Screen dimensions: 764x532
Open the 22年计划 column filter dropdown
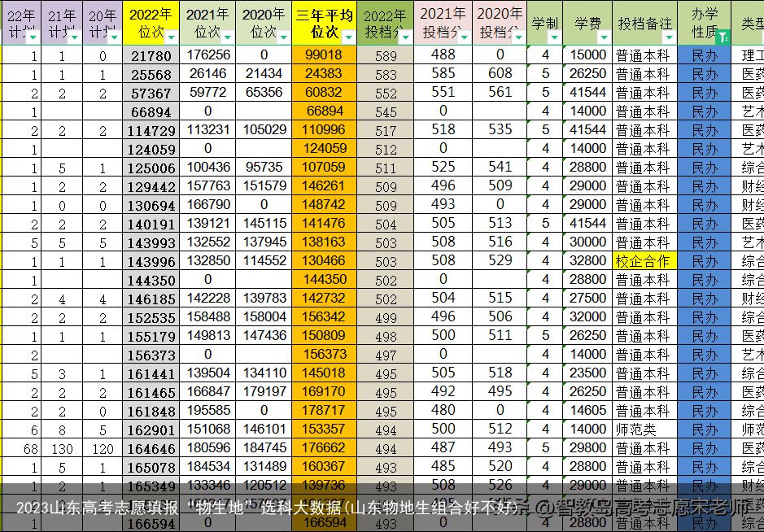(x=32, y=37)
